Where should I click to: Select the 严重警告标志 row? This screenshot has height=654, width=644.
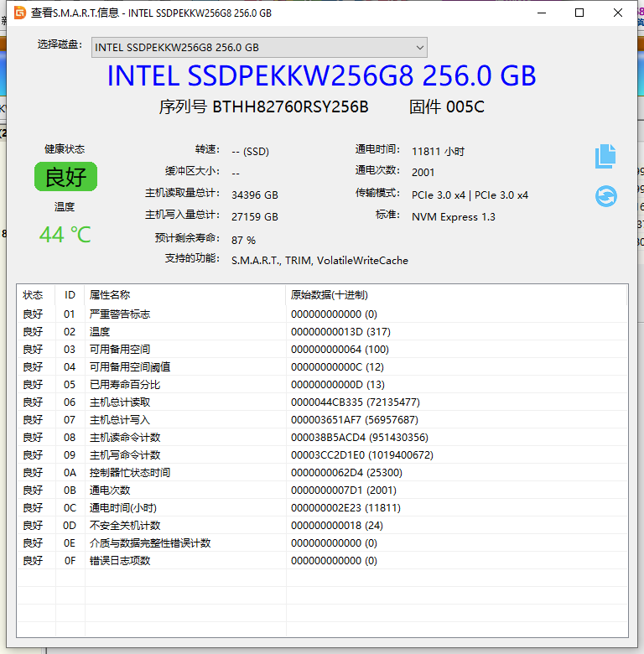click(322, 314)
